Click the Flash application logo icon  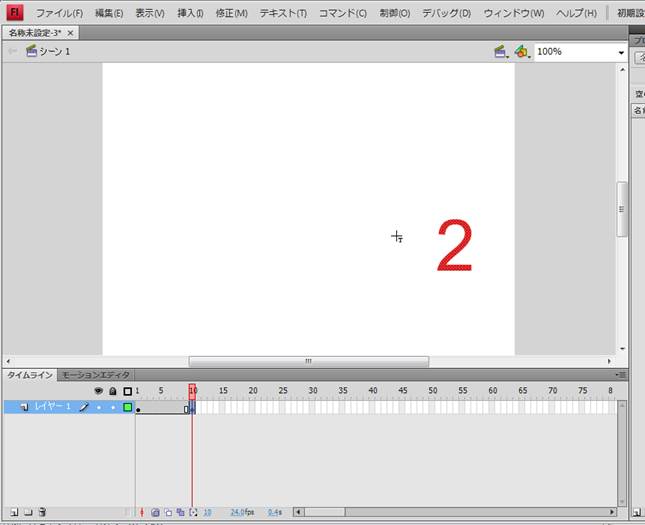15,13
